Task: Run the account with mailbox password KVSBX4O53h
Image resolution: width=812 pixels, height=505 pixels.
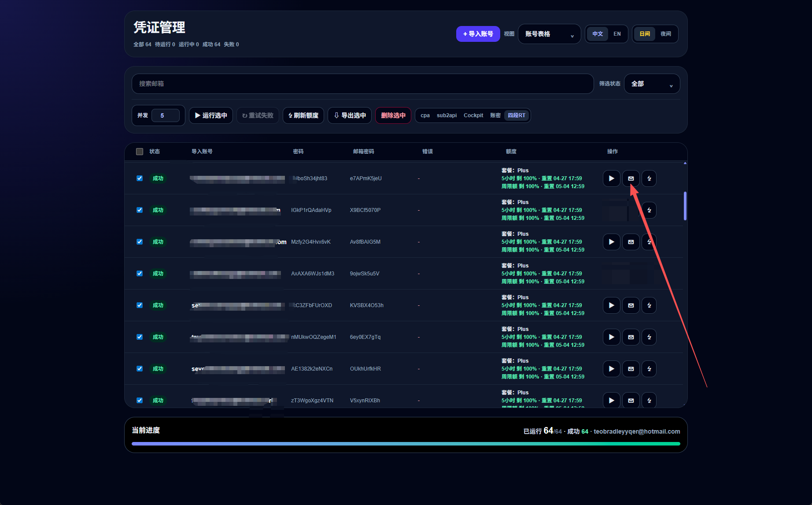Action: point(611,305)
